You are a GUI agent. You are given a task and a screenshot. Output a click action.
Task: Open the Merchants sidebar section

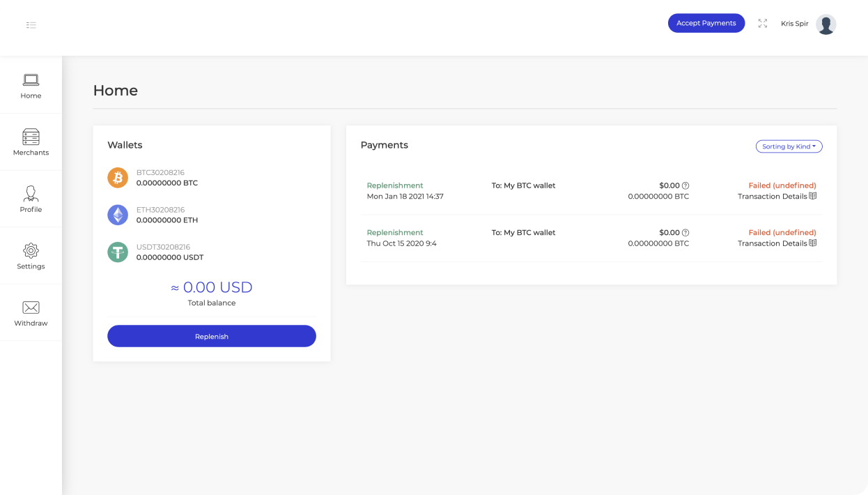pos(31,142)
